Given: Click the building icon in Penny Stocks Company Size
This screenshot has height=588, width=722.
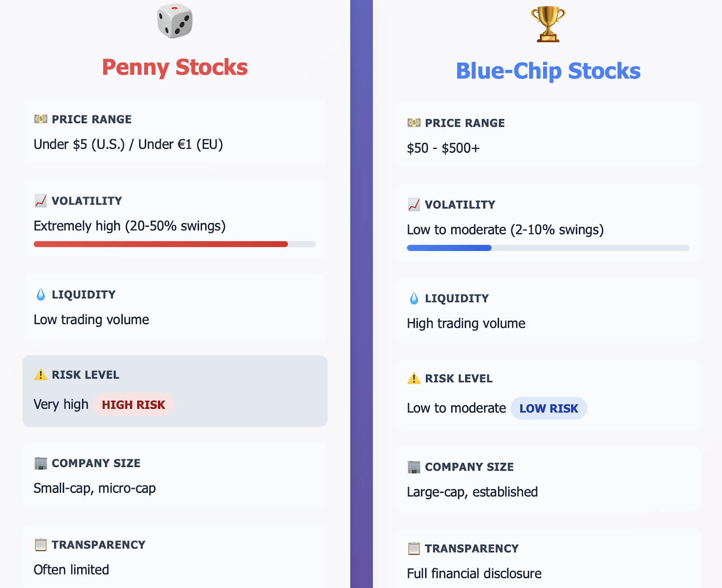Looking at the screenshot, I should tap(41, 463).
